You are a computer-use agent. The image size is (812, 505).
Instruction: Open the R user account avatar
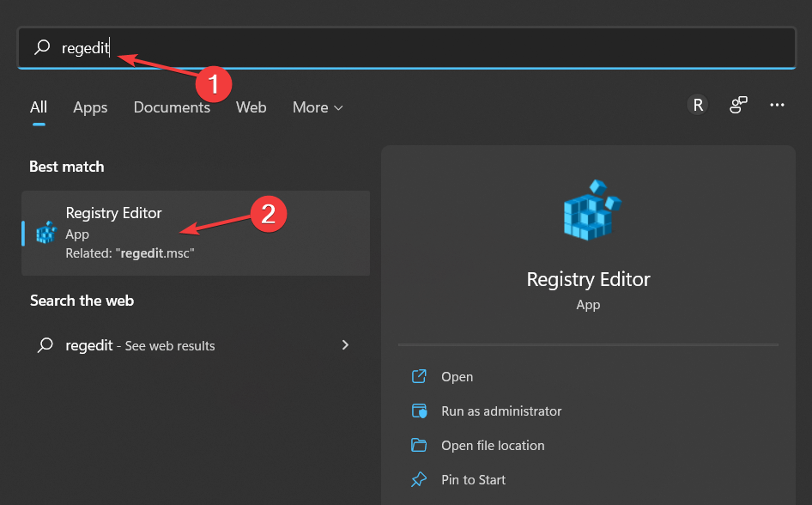point(698,105)
